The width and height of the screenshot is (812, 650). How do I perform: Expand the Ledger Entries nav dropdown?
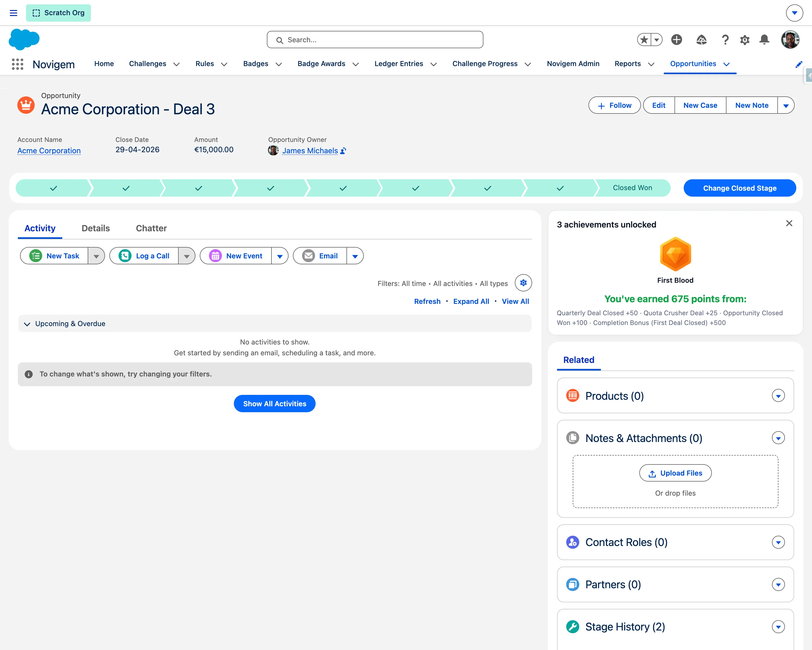434,64
